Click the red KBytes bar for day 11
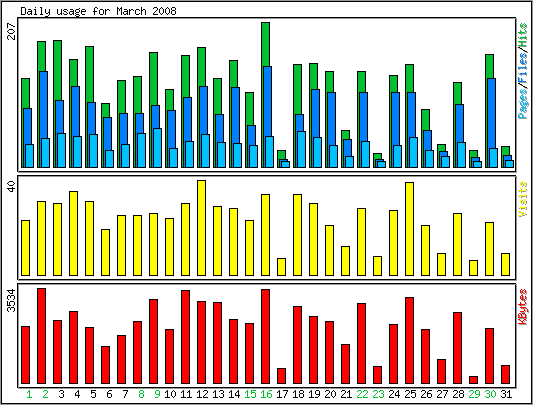This screenshot has width=533, height=405. pos(186,337)
